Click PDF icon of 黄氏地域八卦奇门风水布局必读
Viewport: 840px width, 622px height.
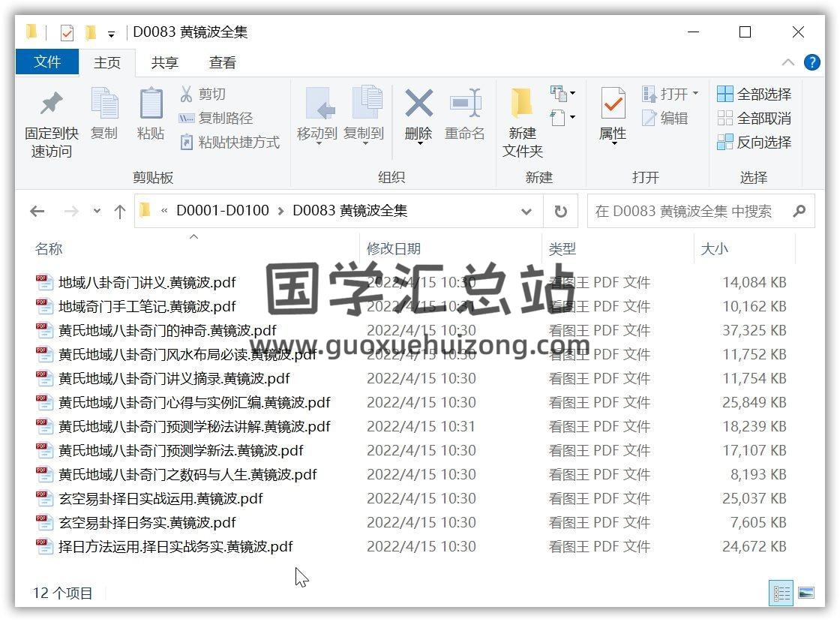(44, 355)
